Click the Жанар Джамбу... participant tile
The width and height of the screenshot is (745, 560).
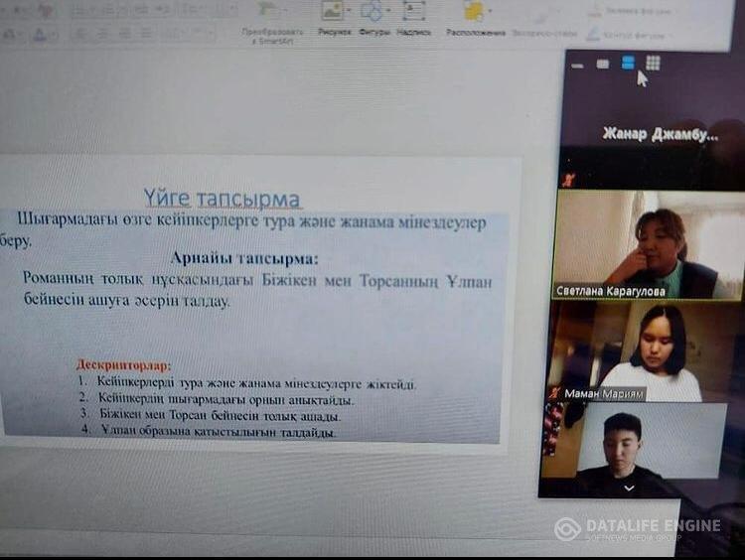pyautogui.click(x=658, y=135)
